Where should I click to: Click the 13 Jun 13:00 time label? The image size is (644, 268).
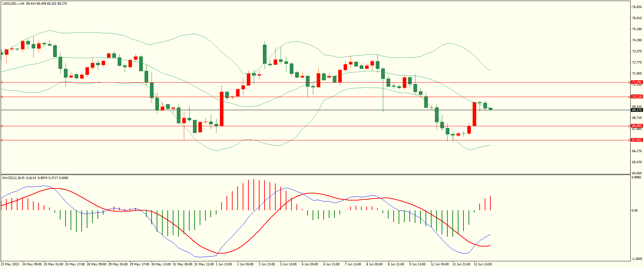tap(483, 264)
